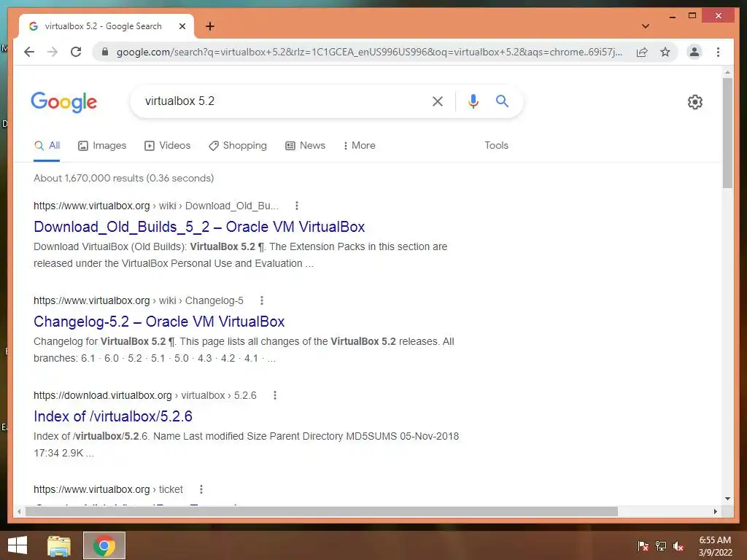Open network status tray icon
This screenshot has height=560, width=747.
(x=661, y=545)
